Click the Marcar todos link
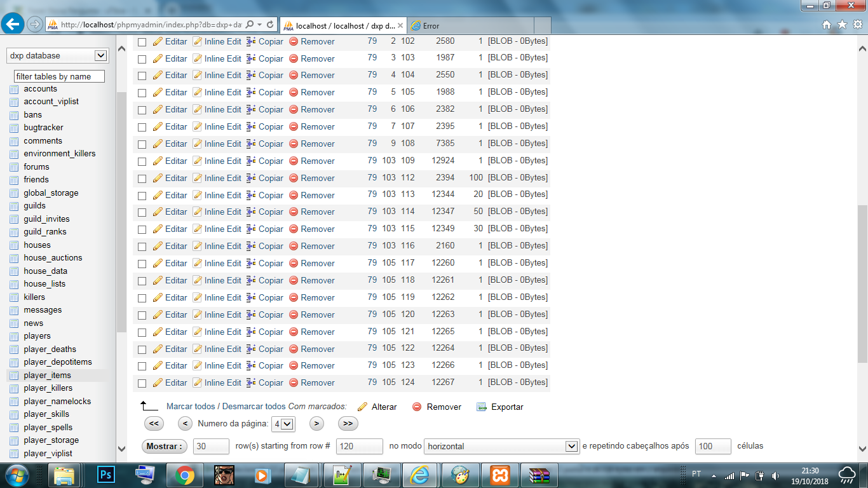Screen dimensions: 868x488 191,407
